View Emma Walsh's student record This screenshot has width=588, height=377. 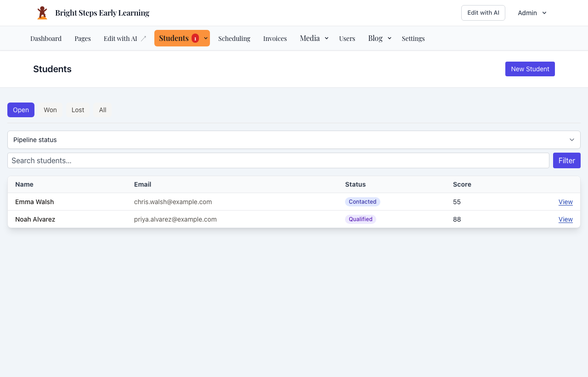565,202
